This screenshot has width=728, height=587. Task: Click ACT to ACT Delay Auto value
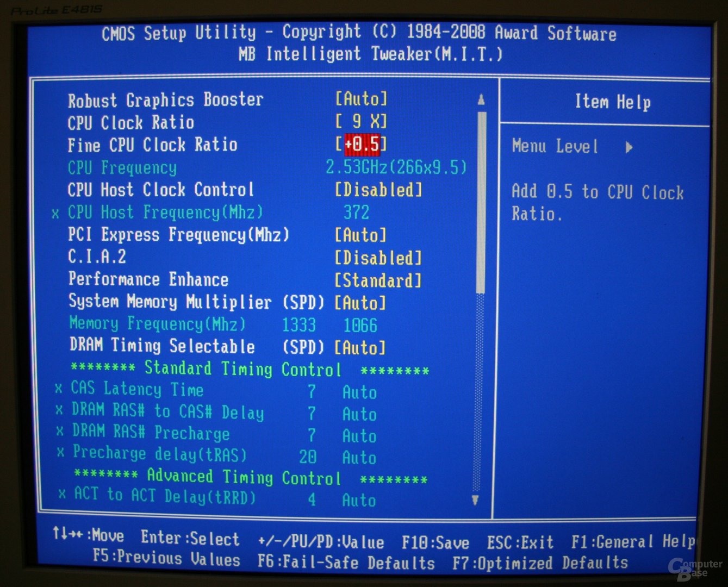tap(359, 500)
